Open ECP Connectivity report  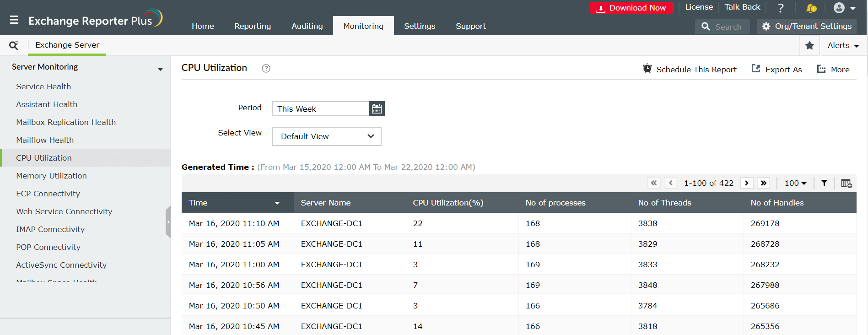48,194
